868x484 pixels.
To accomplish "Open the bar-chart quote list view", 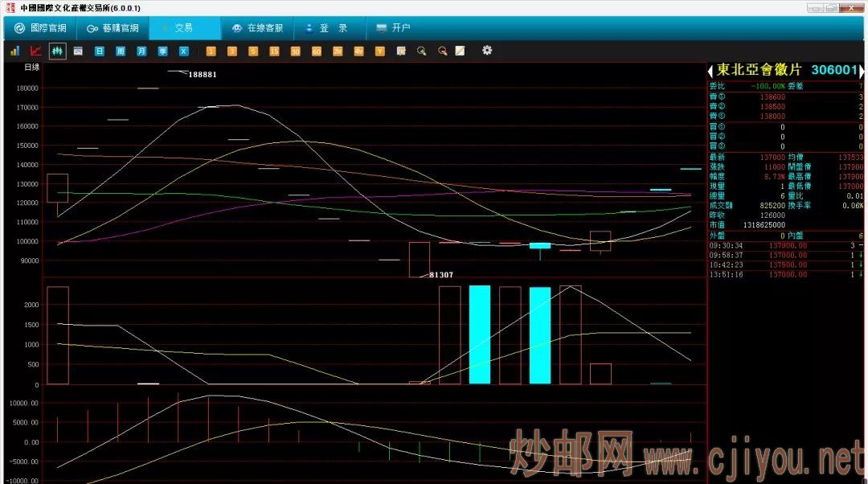I will click(x=15, y=51).
